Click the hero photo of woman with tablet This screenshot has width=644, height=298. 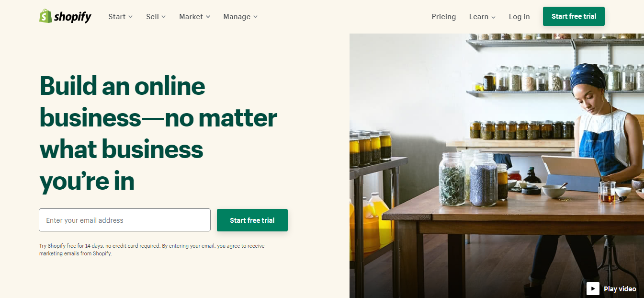[x=497, y=166]
